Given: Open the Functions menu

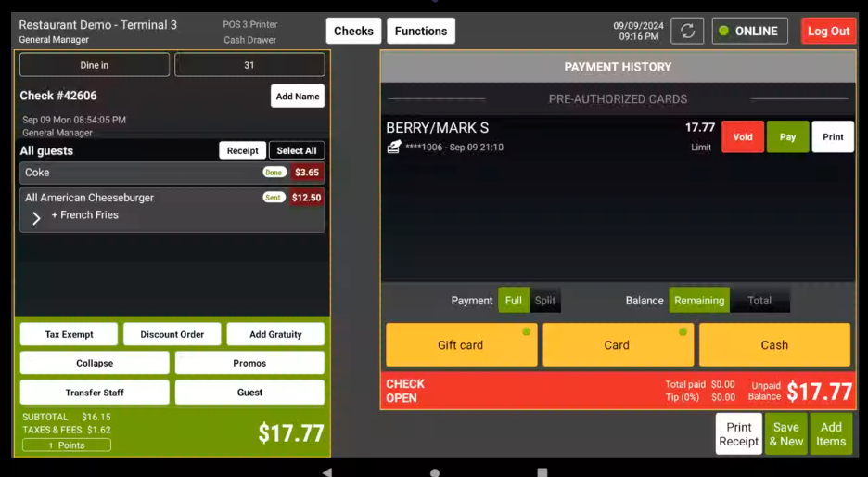Looking at the screenshot, I should point(421,31).
